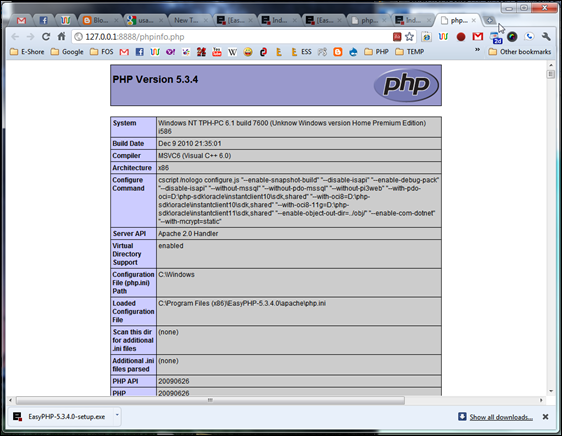Open the FOS bookmarks folder
The image size is (562, 436).
101,52
